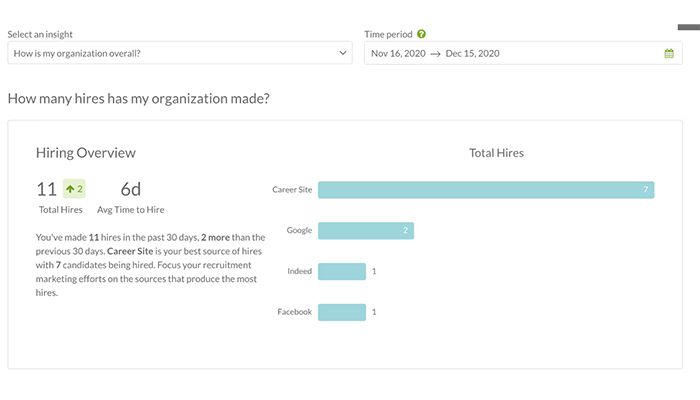Expand the insight dropdown chevron
This screenshot has width=700, height=400.
(x=341, y=53)
